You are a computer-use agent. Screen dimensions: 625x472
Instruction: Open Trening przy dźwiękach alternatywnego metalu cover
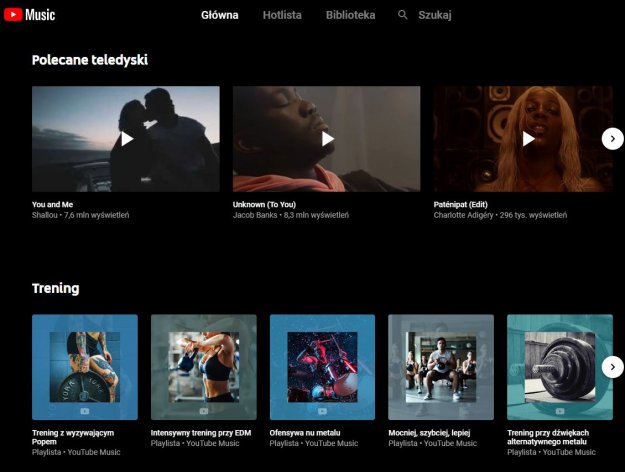[560, 367]
